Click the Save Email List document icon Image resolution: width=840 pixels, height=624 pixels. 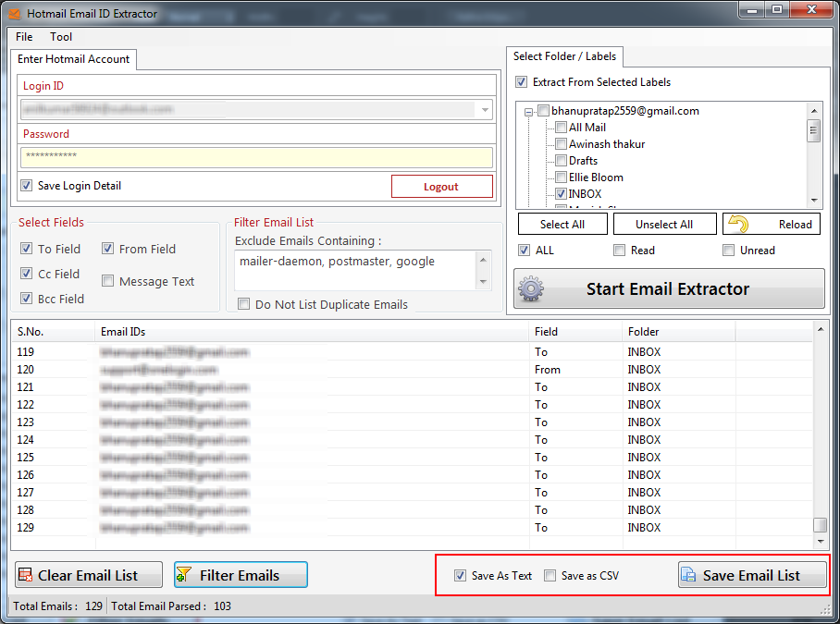688,575
